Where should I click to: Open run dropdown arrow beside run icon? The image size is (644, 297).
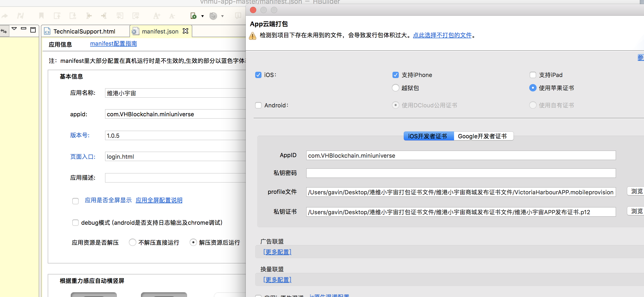tap(203, 16)
